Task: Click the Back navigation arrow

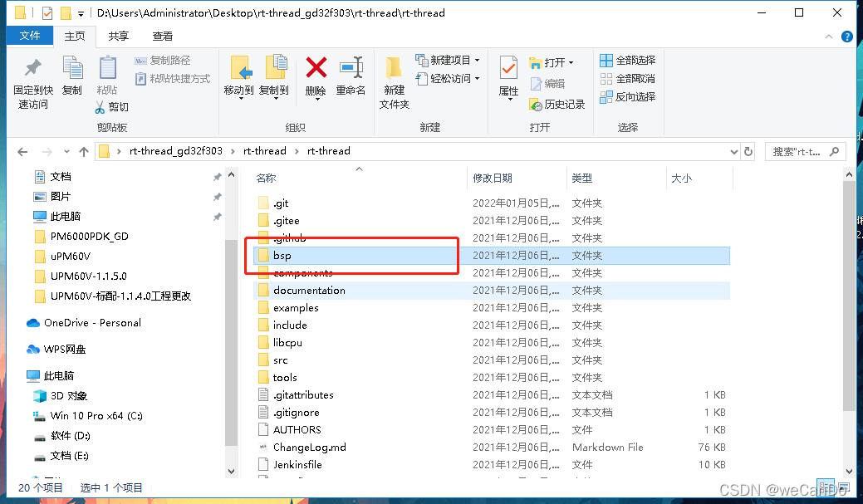Action: coord(22,152)
